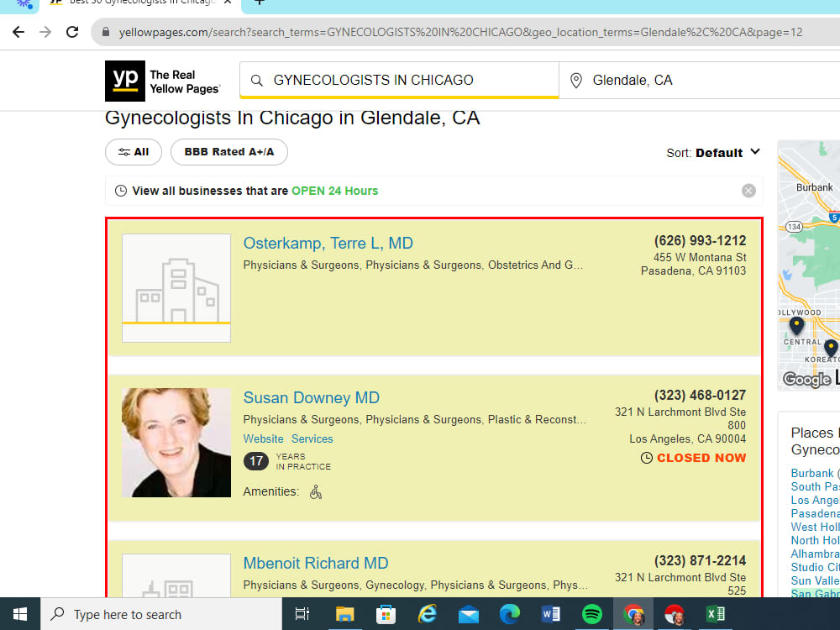The width and height of the screenshot is (840, 630).
Task: Click the padlock icon in address bar
Action: point(106,32)
